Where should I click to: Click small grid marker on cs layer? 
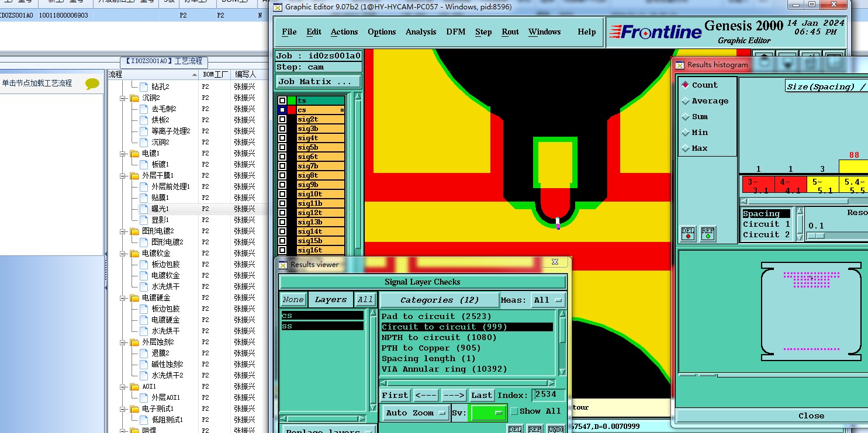[342, 110]
